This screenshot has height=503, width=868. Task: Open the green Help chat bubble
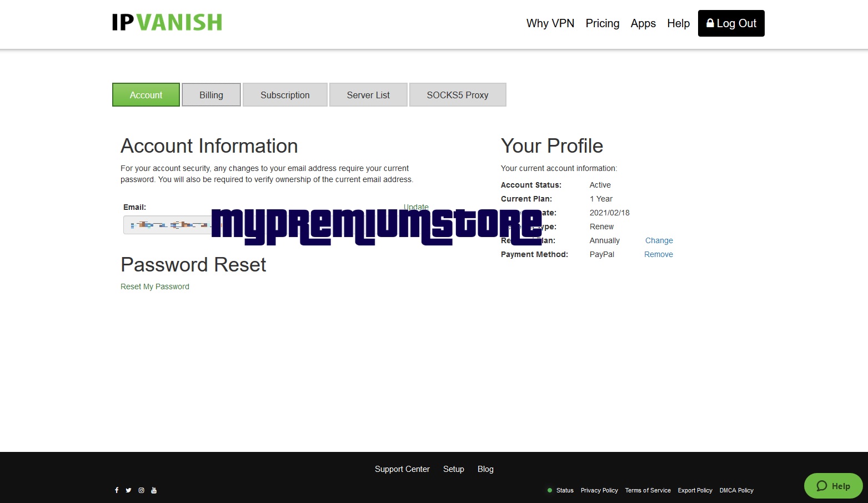coord(833,486)
